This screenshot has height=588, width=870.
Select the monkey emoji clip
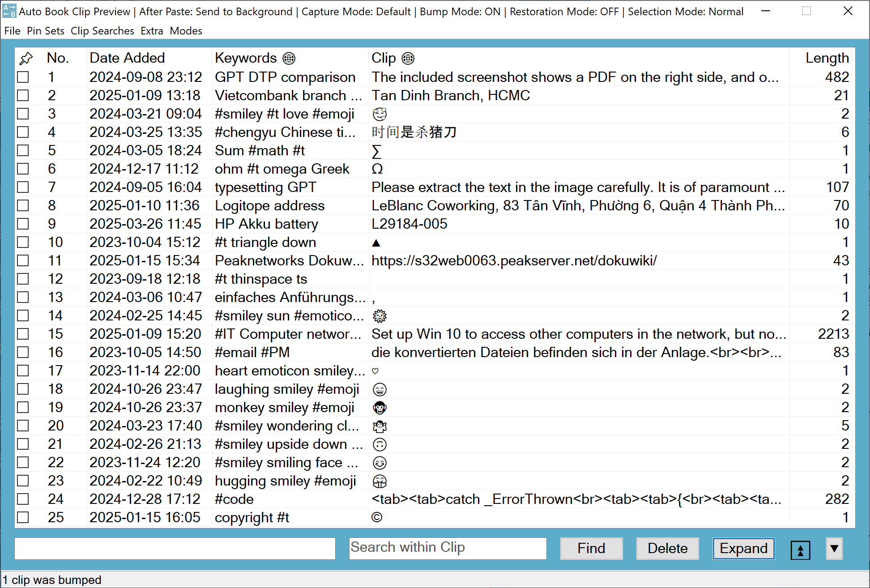click(x=380, y=408)
